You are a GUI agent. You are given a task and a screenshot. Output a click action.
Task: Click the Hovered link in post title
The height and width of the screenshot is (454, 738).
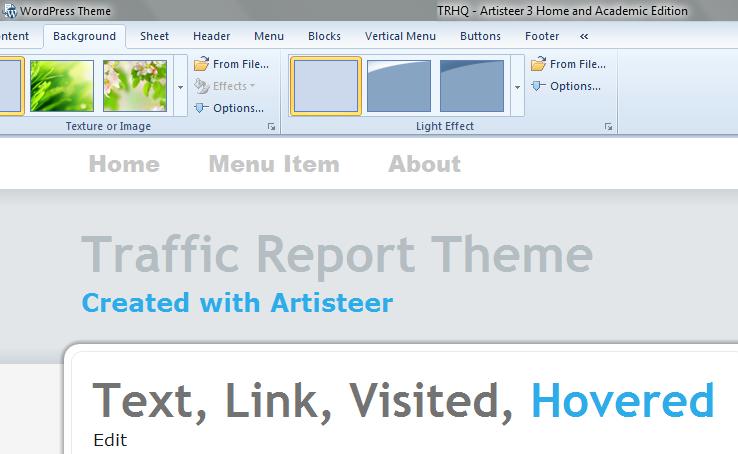623,400
